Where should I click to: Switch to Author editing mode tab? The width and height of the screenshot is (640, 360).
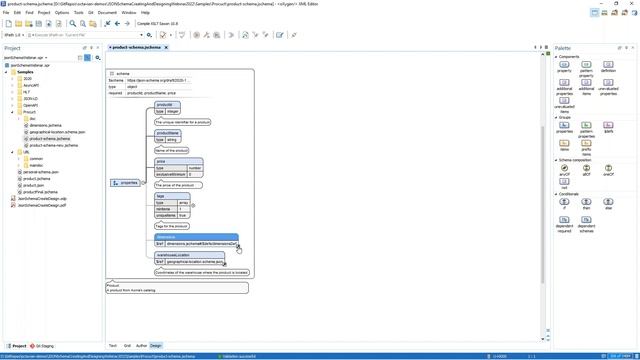point(141,346)
